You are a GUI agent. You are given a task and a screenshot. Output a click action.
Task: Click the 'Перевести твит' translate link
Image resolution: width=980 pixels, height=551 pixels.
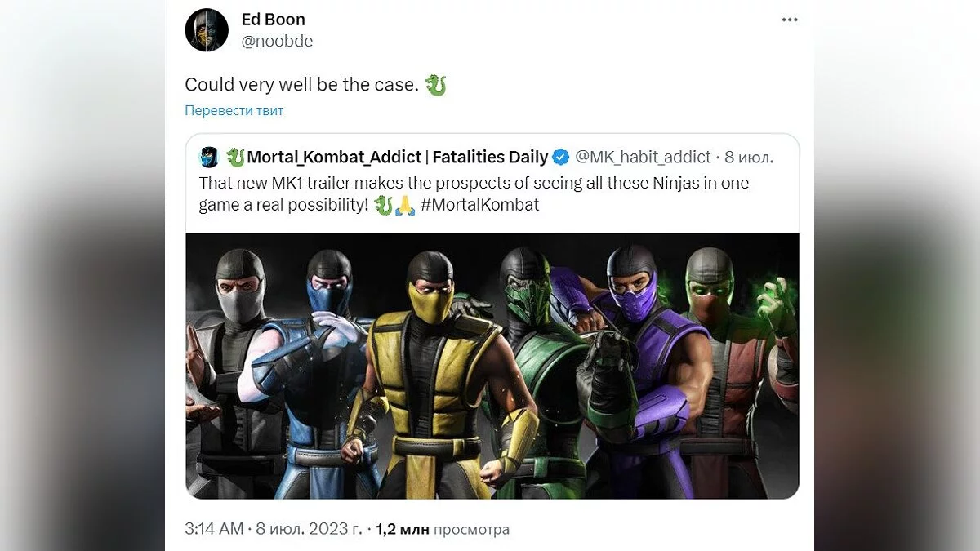234,110
